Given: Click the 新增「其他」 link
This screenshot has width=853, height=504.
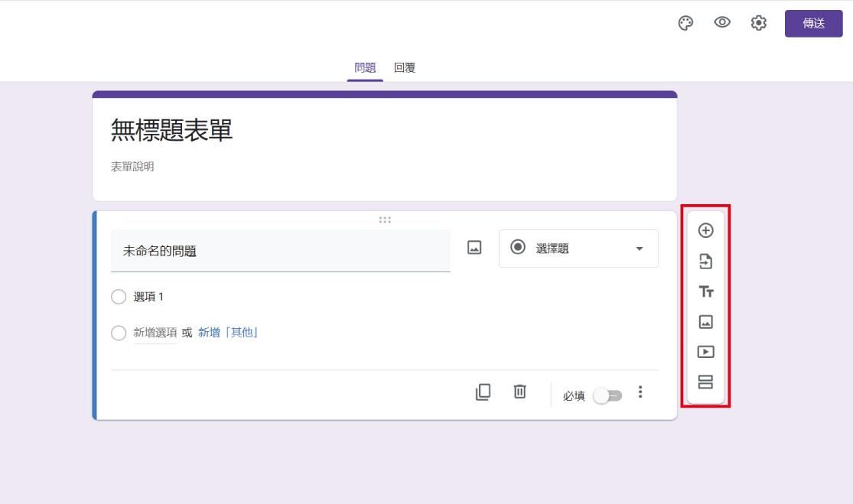Looking at the screenshot, I should tap(228, 332).
